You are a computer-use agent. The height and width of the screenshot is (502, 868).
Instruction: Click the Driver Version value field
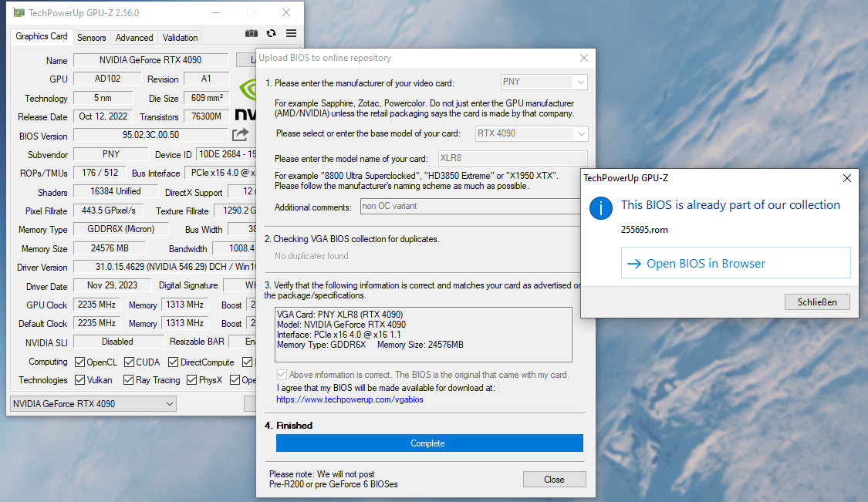(165, 267)
